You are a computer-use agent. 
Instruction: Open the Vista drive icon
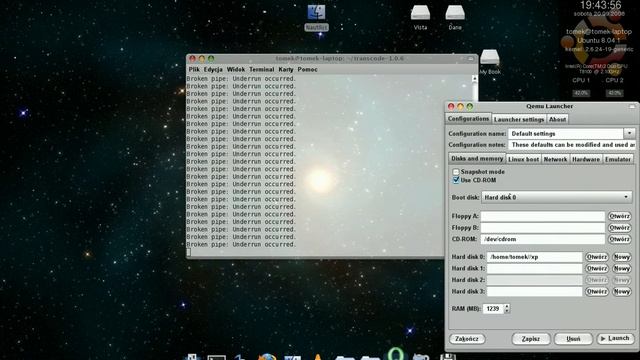(x=420, y=18)
